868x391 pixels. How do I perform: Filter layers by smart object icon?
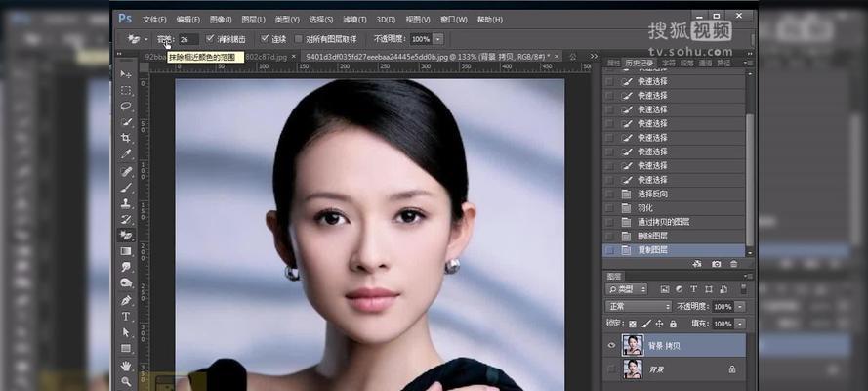tap(723, 289)
